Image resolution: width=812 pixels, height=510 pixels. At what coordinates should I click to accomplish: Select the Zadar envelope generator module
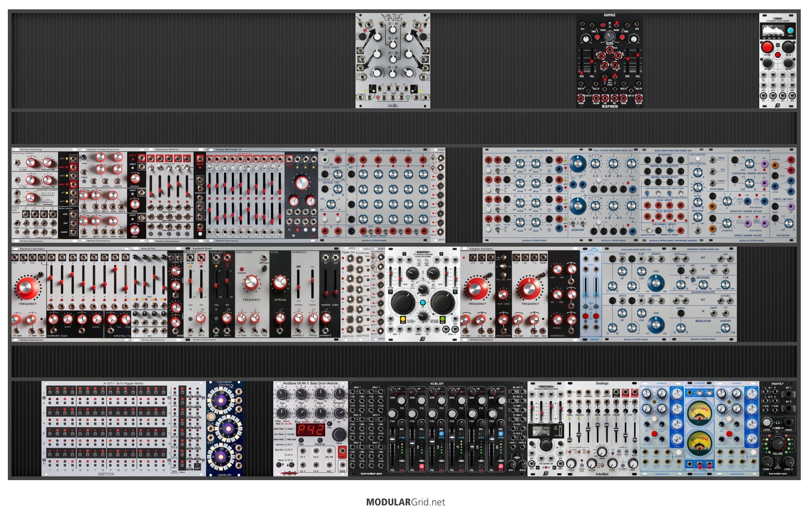coord(778,61)
